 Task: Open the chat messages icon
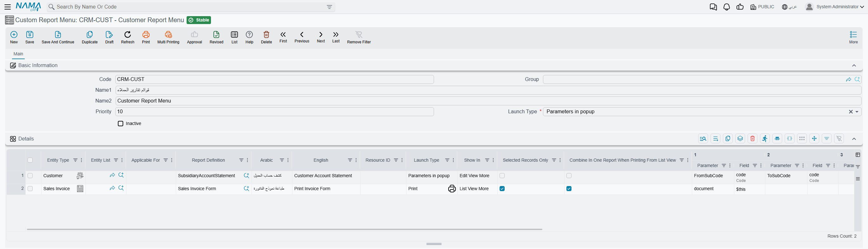713,7
